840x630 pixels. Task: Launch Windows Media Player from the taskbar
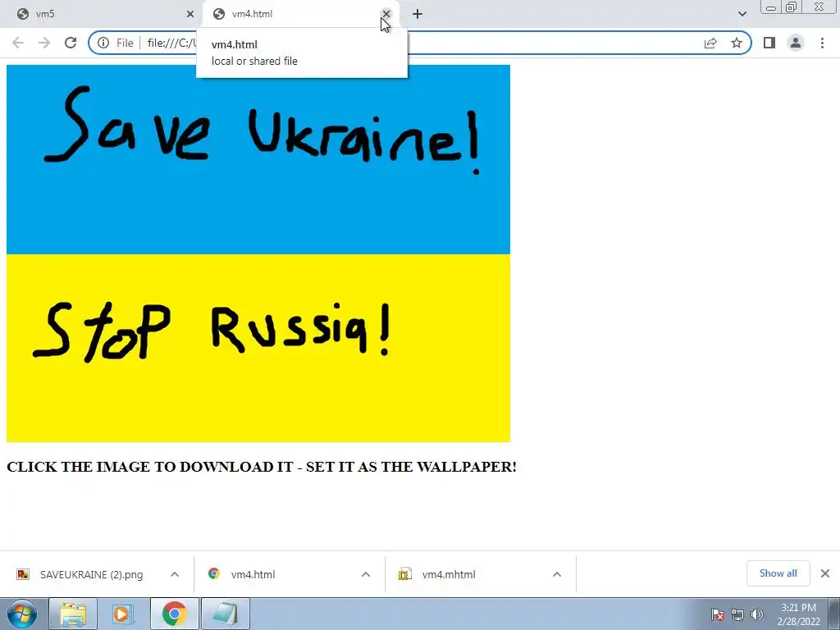click(x=122, y=614)
